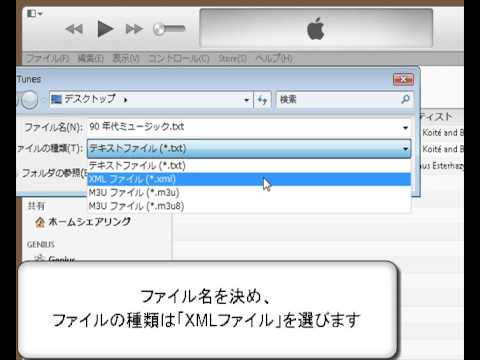Viewport: 480px width, 360px height.
Task: Click the dialog back navigation button
Action: pos(29,100)
